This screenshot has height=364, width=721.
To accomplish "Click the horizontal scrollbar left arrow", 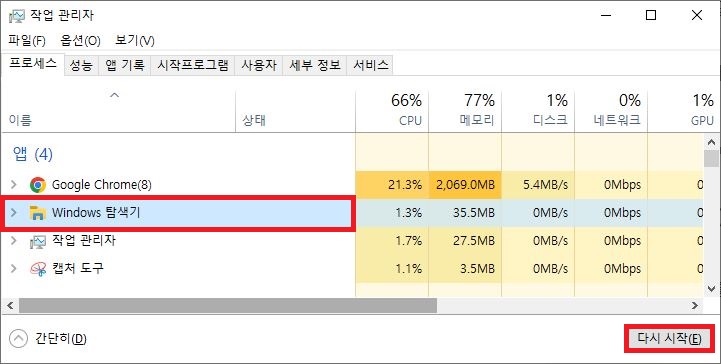I will [x=10, y=305].
